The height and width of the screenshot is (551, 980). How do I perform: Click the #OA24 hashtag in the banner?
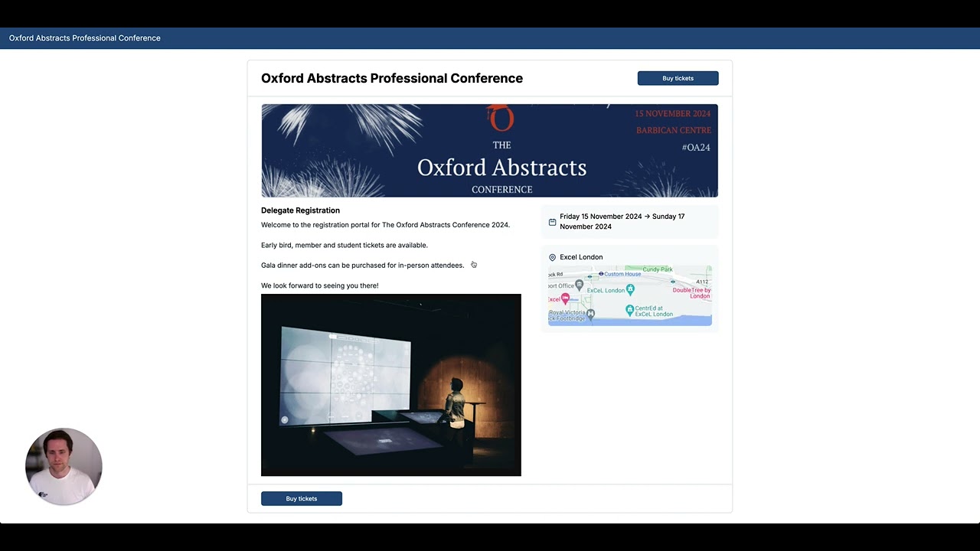(x=696, y=147)
